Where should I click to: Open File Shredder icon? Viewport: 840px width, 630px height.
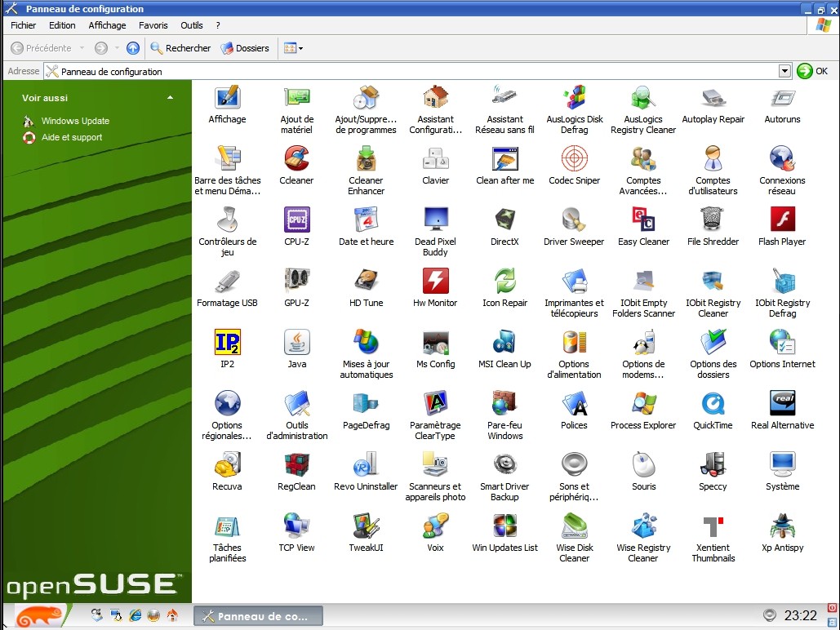(x=713, y=220)
